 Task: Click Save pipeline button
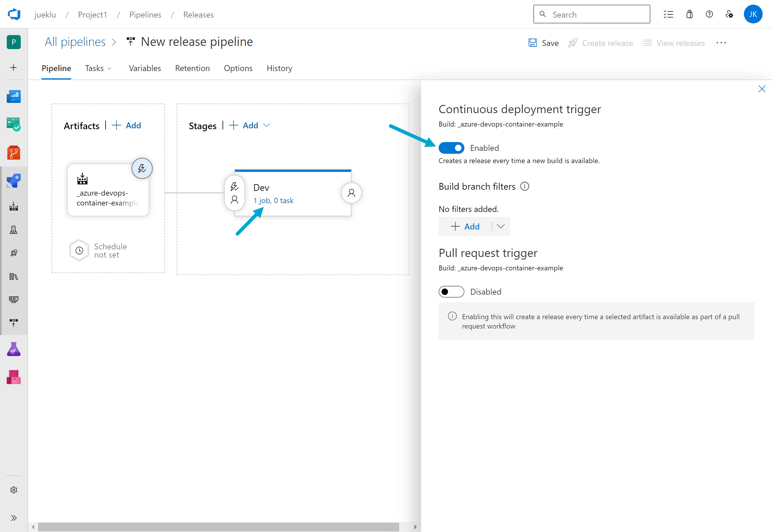[544, 43]
